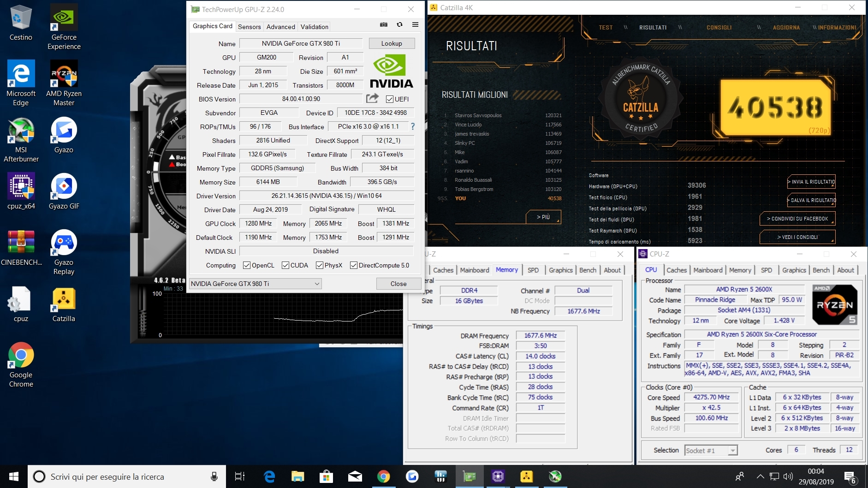
Task: Open the Bench tab in the right CPU-Z window
Action: 821,270
